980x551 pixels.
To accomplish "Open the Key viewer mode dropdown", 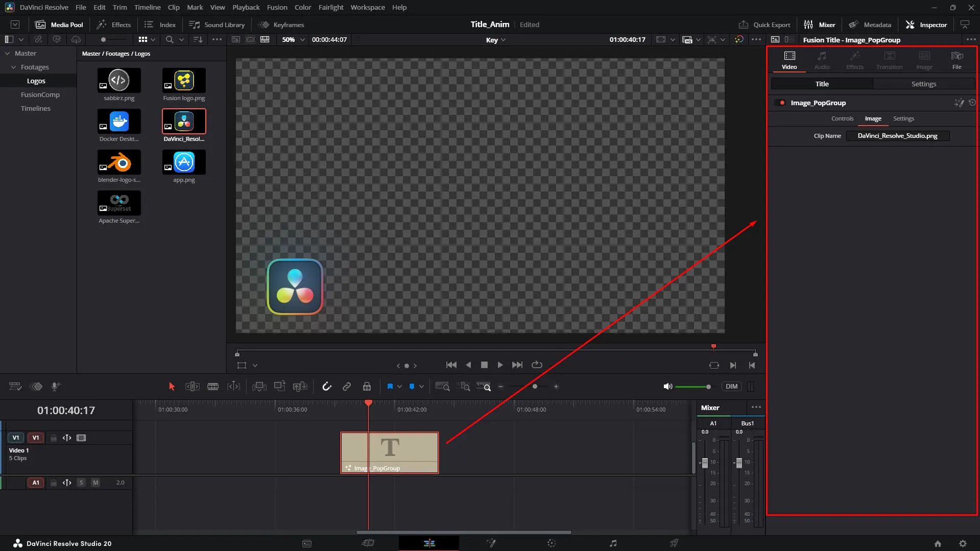I will pos(495,40).
